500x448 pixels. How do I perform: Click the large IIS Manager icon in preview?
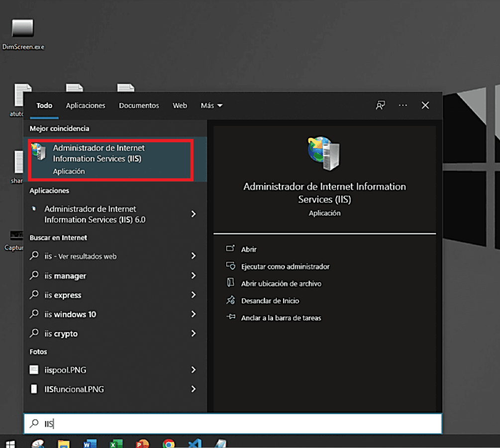pyautogui.click(x=324, y=152)
